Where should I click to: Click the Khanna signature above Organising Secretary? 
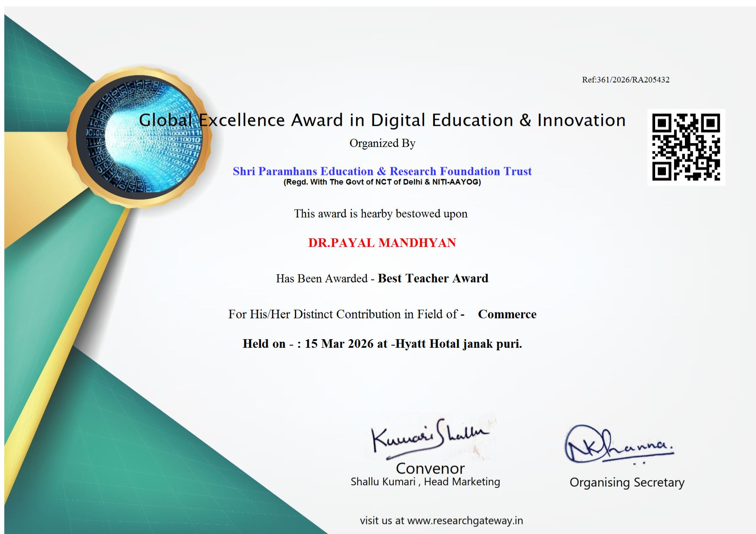pyautogui.click(x=619, y=445)
